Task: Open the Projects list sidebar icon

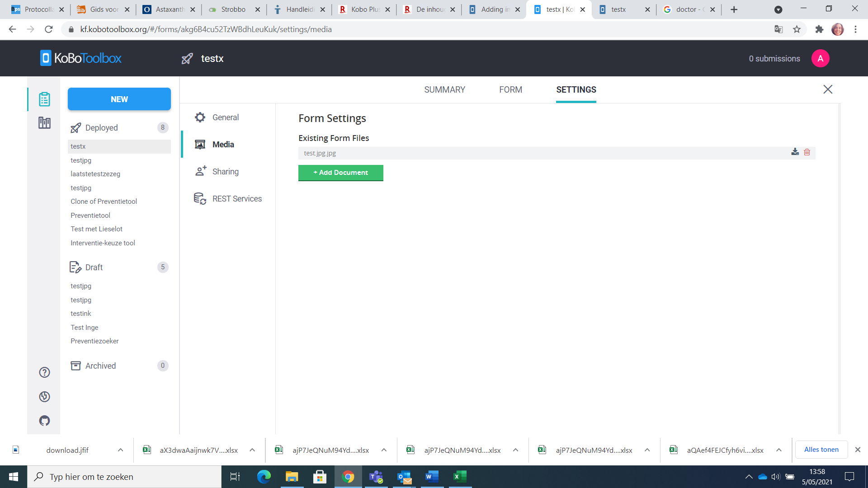Action: point(44,99)
